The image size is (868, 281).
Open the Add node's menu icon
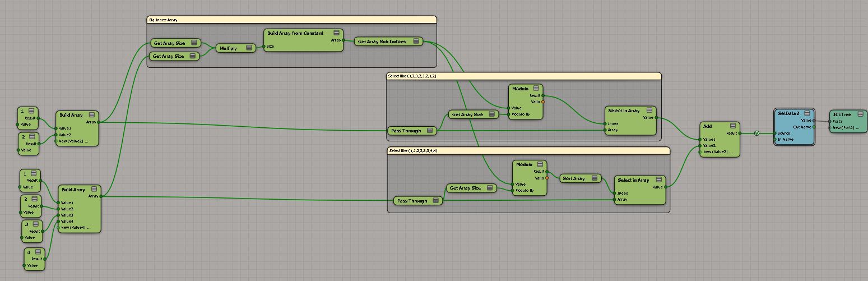[733, 127]
